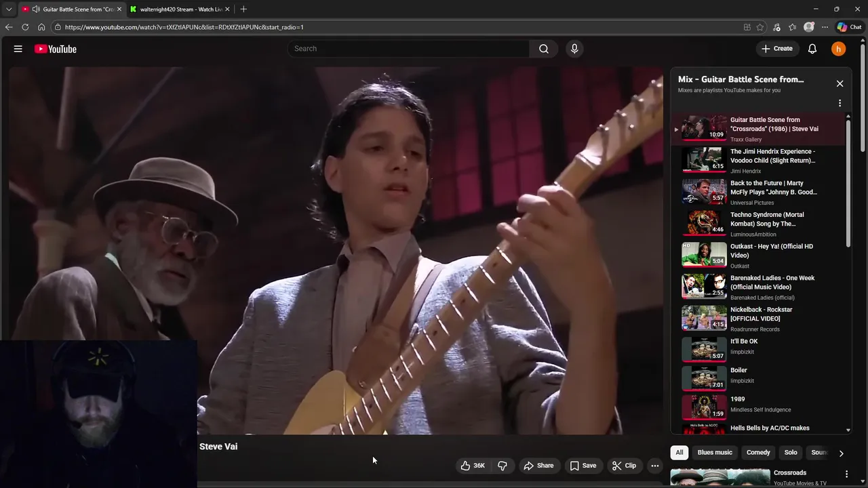Open "Boiler" by limpbizkit
Viewport: 868px width, 488px height.
(759, 378)
